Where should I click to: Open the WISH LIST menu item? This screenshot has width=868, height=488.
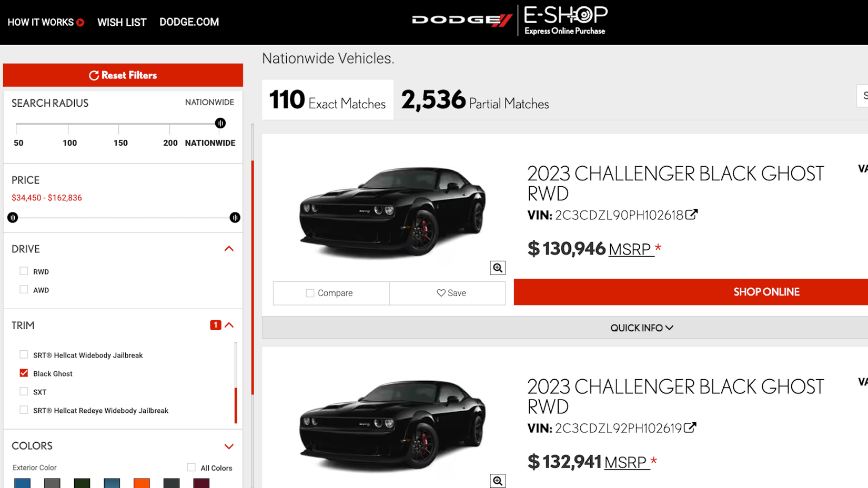(x=122, y=22)
